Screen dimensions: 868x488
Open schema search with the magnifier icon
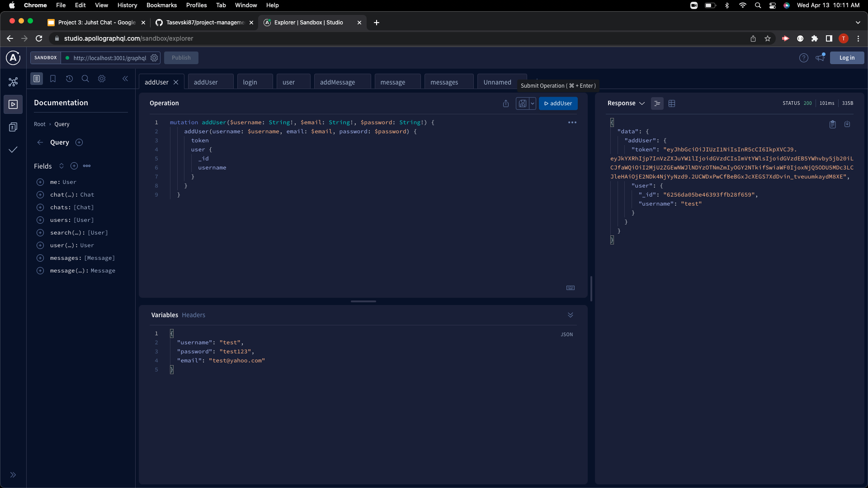(x=85, y=79)
